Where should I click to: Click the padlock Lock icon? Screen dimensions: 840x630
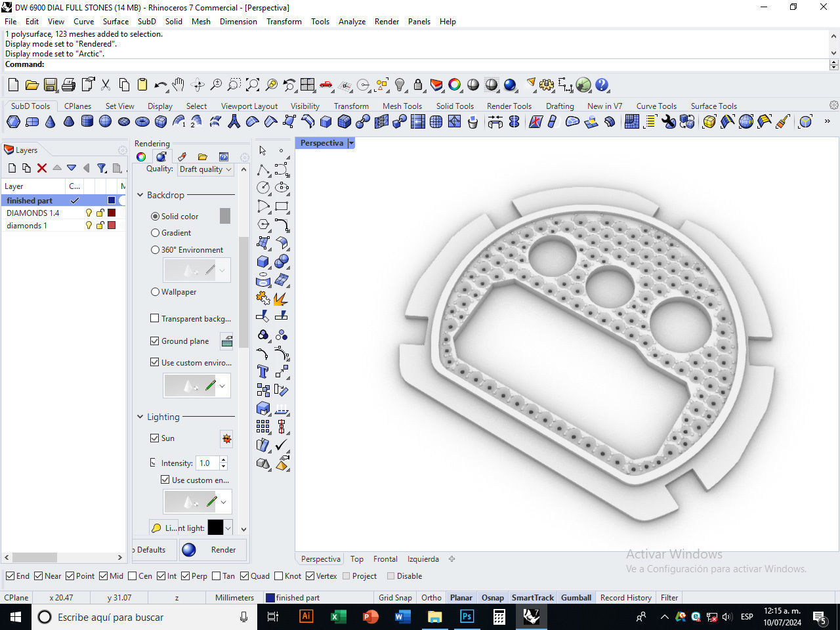(418, 85)
